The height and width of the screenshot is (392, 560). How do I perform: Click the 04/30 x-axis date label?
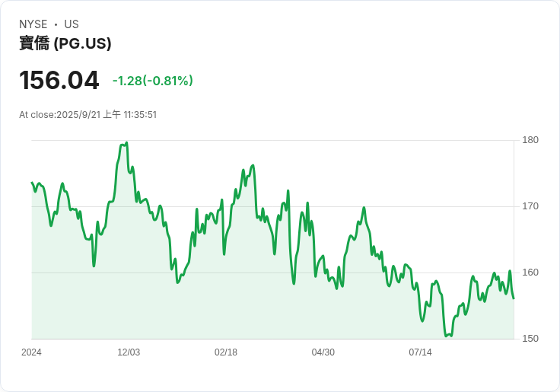coord(323,352)
